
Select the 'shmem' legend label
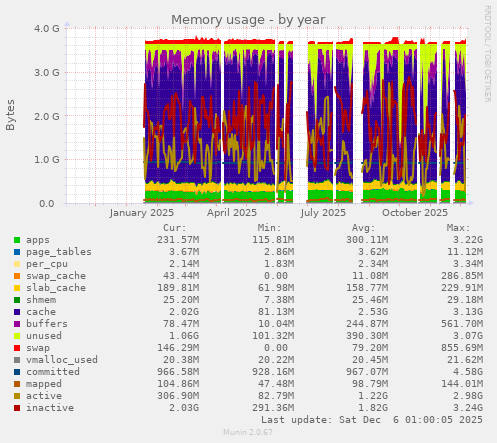click(x=41, y=300)
